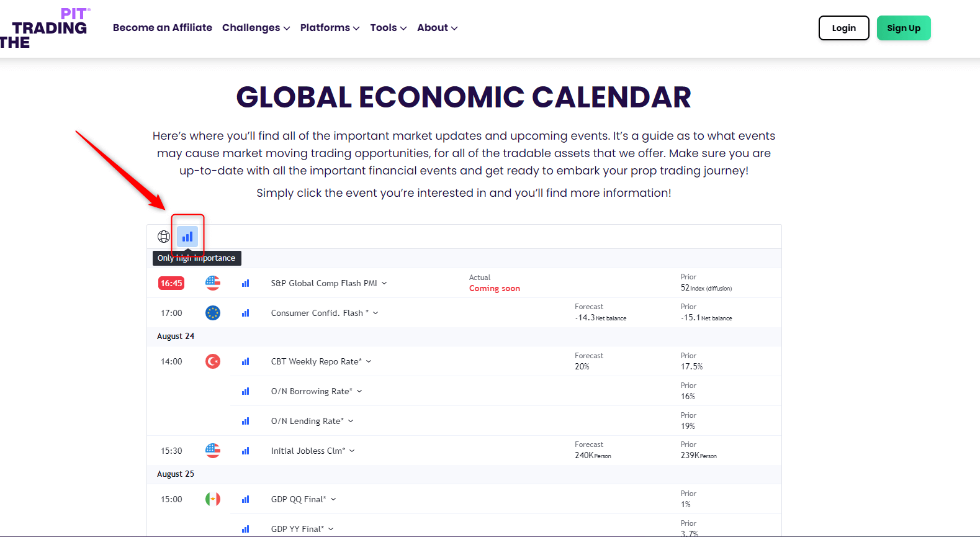The height and width of the screenshot is (537, 980).
Task: Click the Trading Pit logo
Action: (x=47, y=28)
